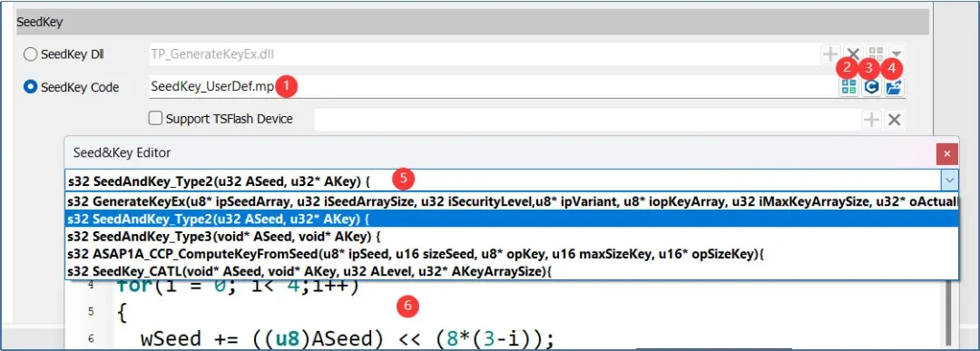The width and height of the screenshot is (980, 351).
Task: Choose SeedAndKey_Type3 from the function list
Action: pos(511,237)
